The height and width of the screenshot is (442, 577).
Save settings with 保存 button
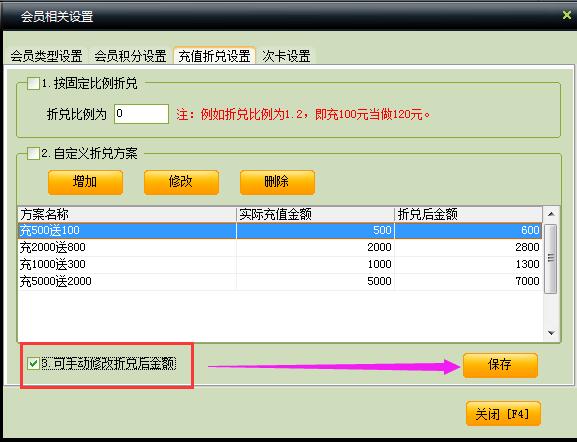pyautogui.click(x=500, y=365)
